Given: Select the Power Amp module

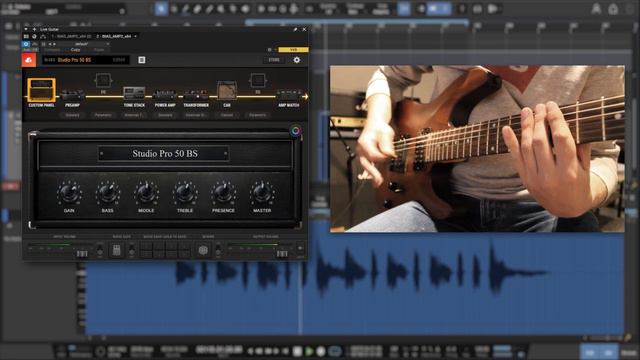Looking at the screenshot, I should tap(165, 98).
